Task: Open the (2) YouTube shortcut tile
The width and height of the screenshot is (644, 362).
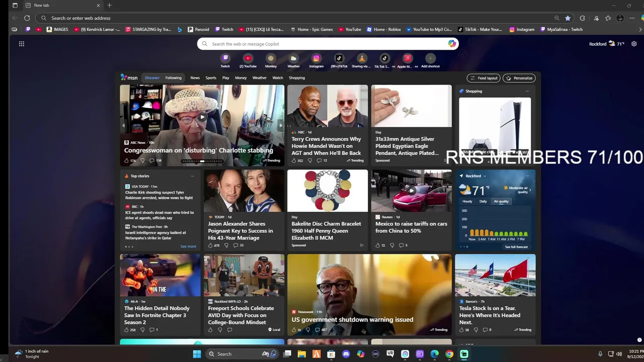Action: click(248, 58)
